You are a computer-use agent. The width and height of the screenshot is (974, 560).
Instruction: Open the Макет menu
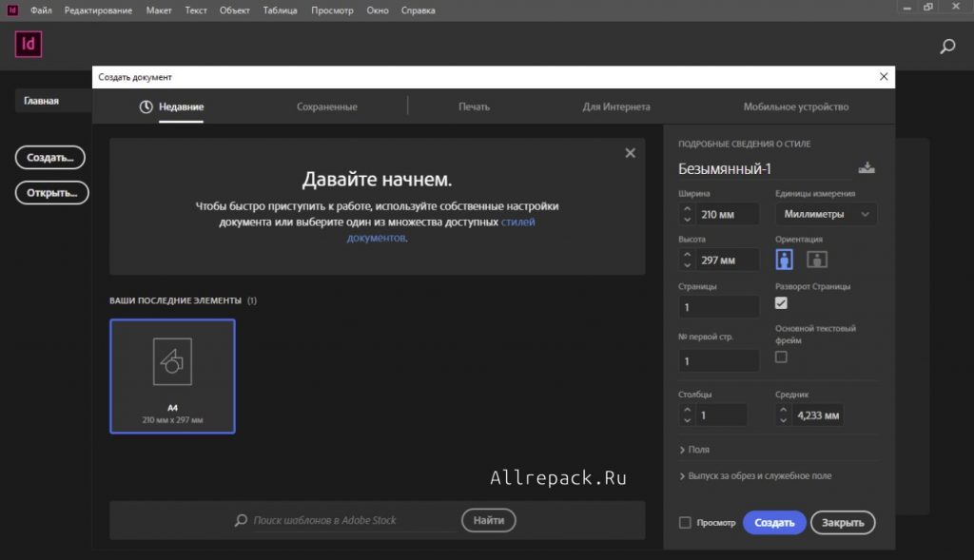point(160,10)
